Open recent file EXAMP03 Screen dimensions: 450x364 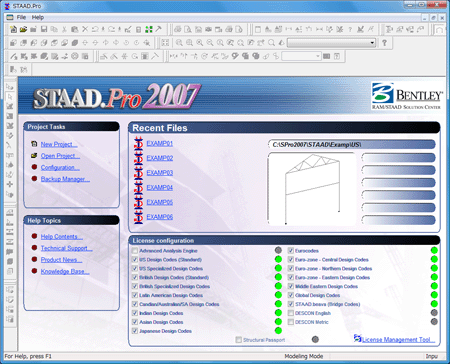point(160,173)
